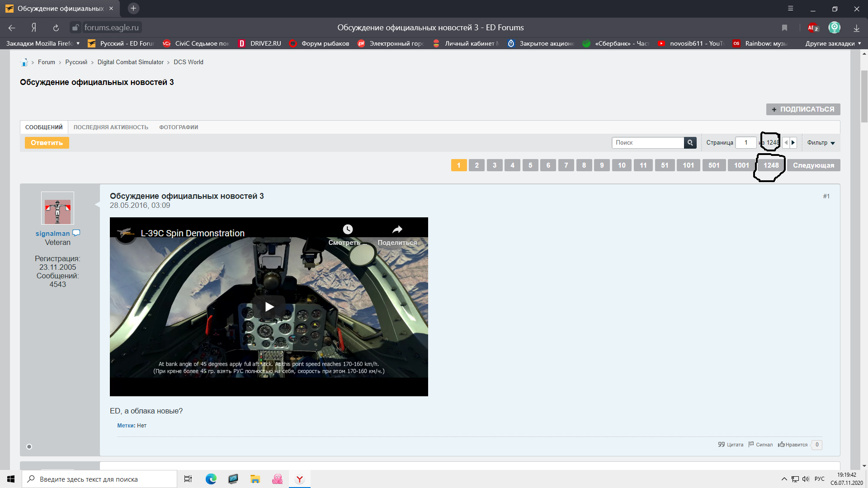Click the Поиск search input field
Screen dimensions: 868x488
point(648,143)
